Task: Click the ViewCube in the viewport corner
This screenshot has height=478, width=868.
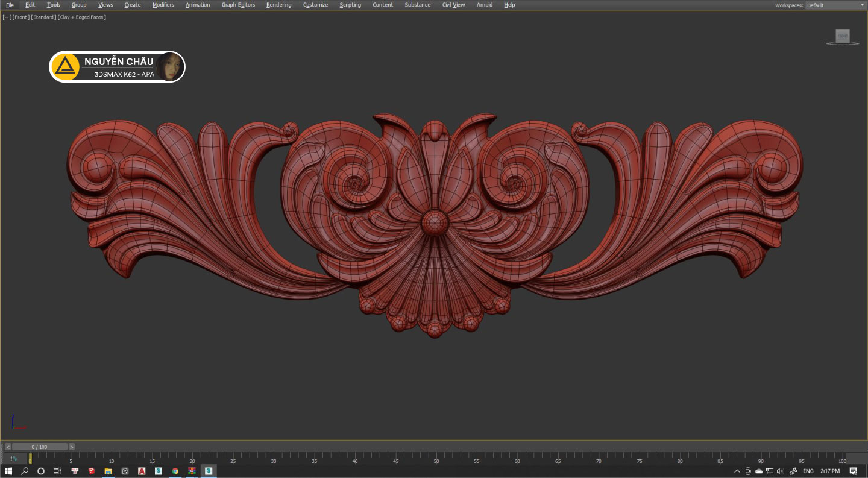Action: tap(843, 37)
